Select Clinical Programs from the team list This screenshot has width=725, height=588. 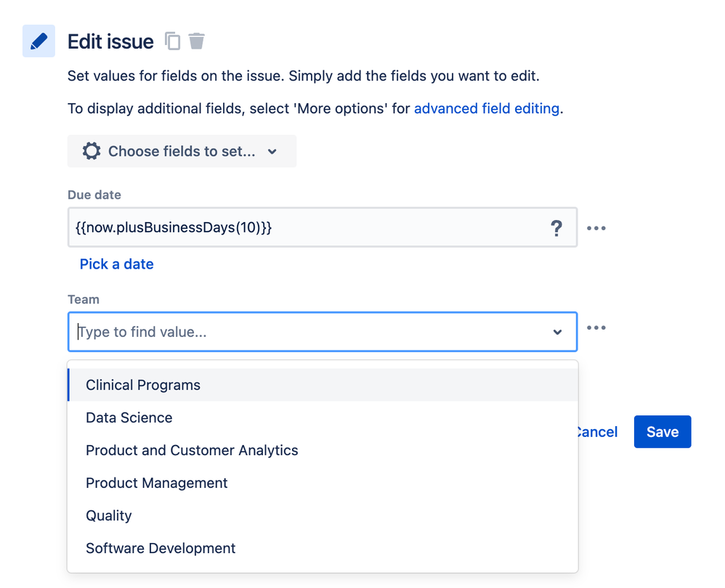143,385
